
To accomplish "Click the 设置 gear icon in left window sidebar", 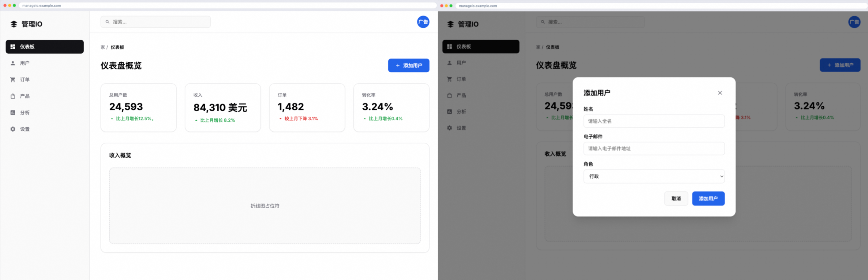I will tap(13, 129).
